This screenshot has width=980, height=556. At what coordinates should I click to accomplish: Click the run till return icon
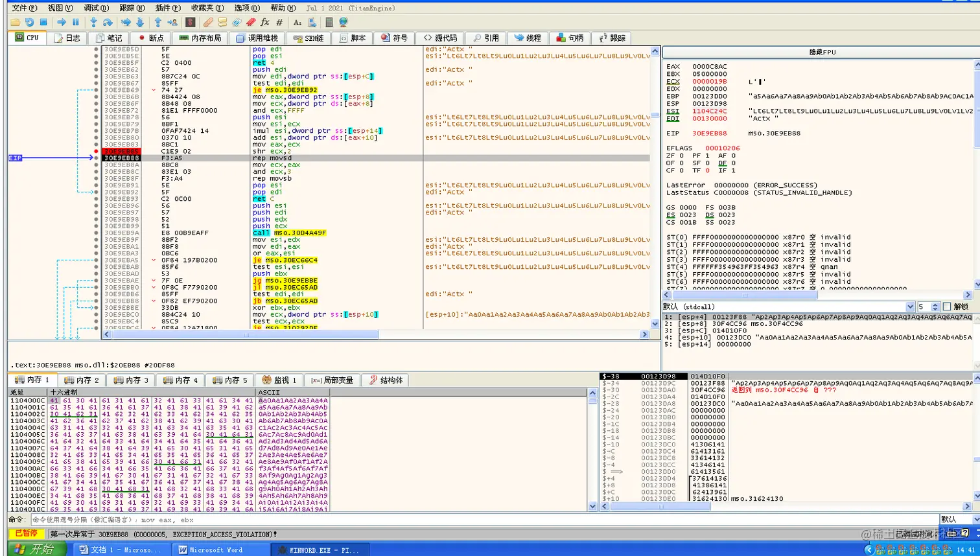157,22
